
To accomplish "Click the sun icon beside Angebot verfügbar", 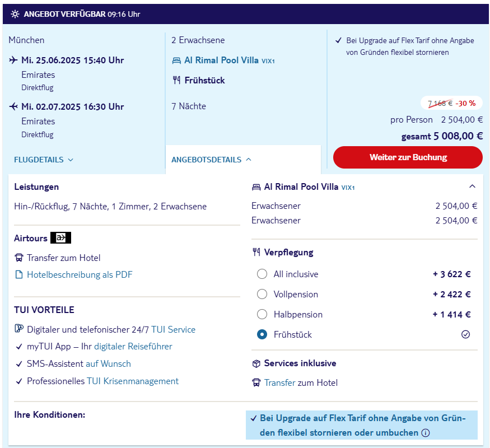I will pyautogui.click(x=15, y=14).
